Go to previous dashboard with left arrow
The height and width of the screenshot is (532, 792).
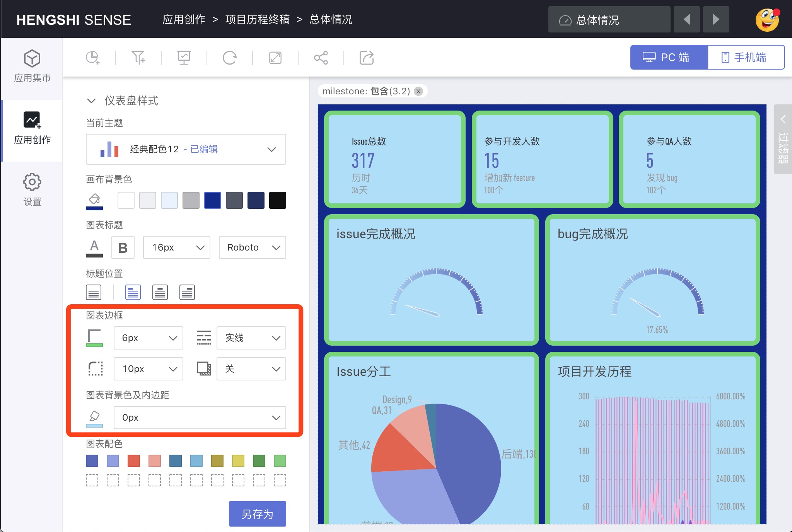click(686, 19)
